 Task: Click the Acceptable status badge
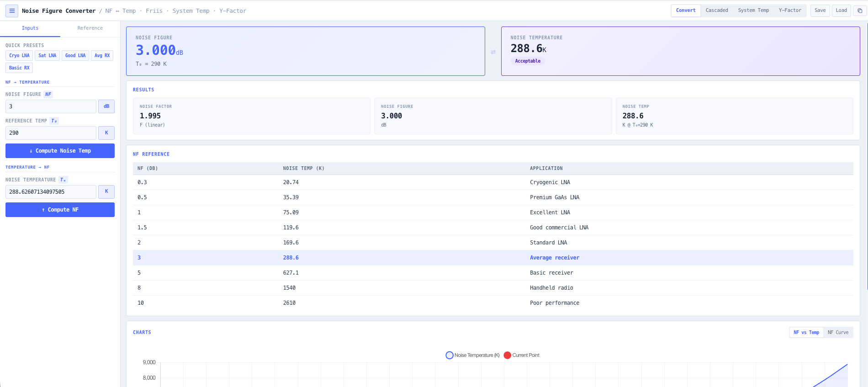pyautogui.click(x=528, y=61)
